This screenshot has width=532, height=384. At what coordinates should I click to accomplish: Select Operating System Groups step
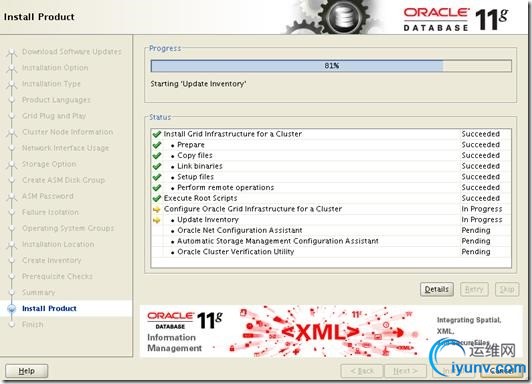[x=68, y=228]
